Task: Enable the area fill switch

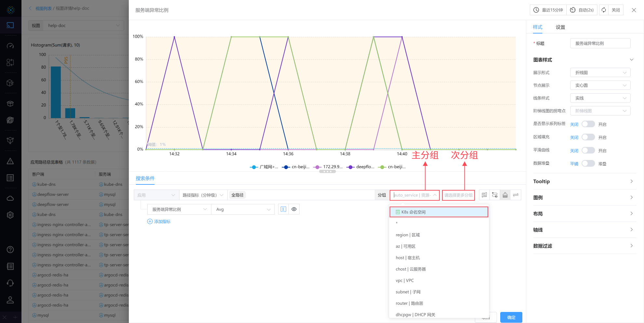Action: point(588,137)
